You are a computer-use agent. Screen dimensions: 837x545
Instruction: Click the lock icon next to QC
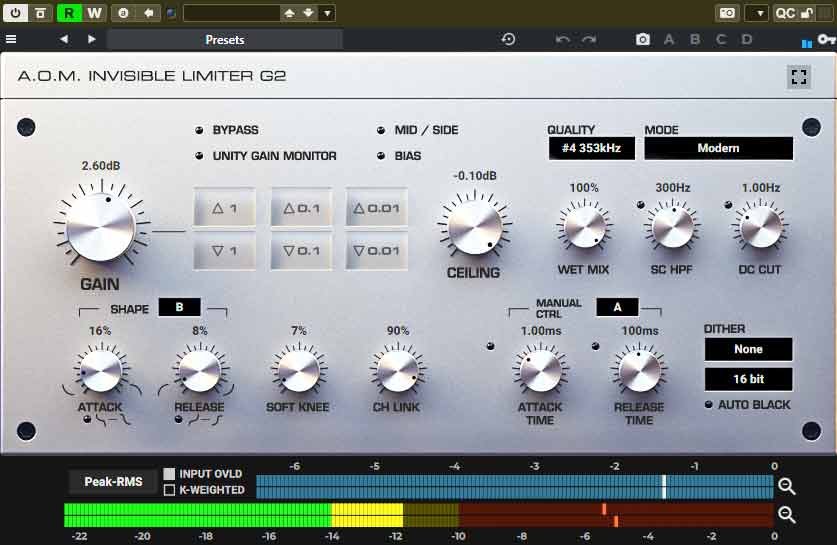click(806, 13)
